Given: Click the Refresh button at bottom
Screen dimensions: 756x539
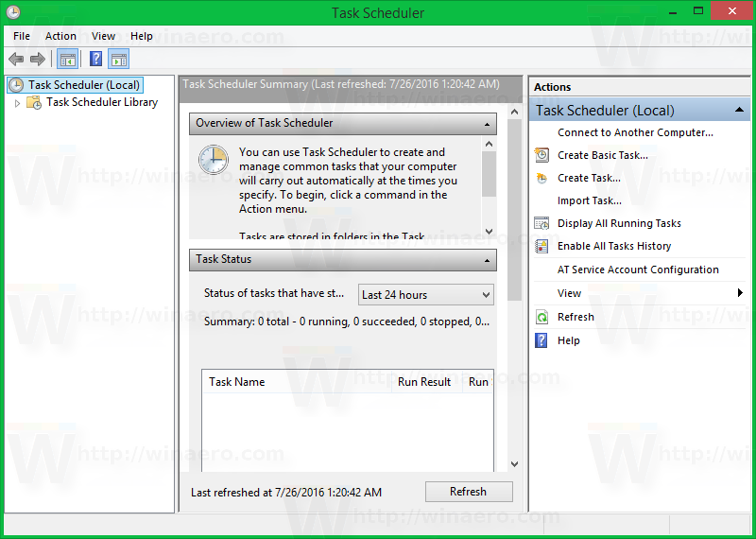Looking at the screenshot, I should 469,492.
